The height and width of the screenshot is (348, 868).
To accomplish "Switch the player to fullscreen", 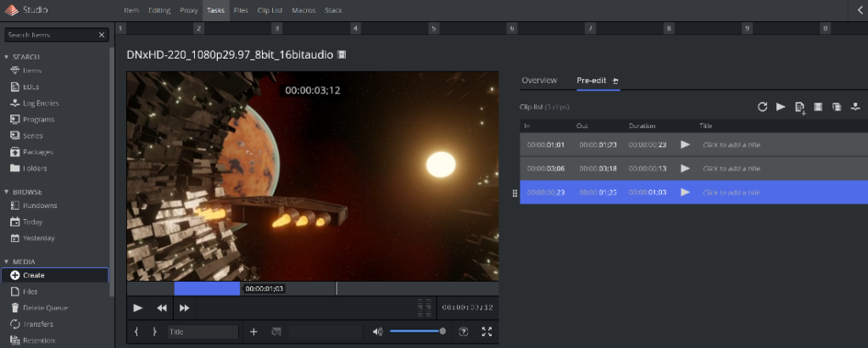I will coord(487,332).
